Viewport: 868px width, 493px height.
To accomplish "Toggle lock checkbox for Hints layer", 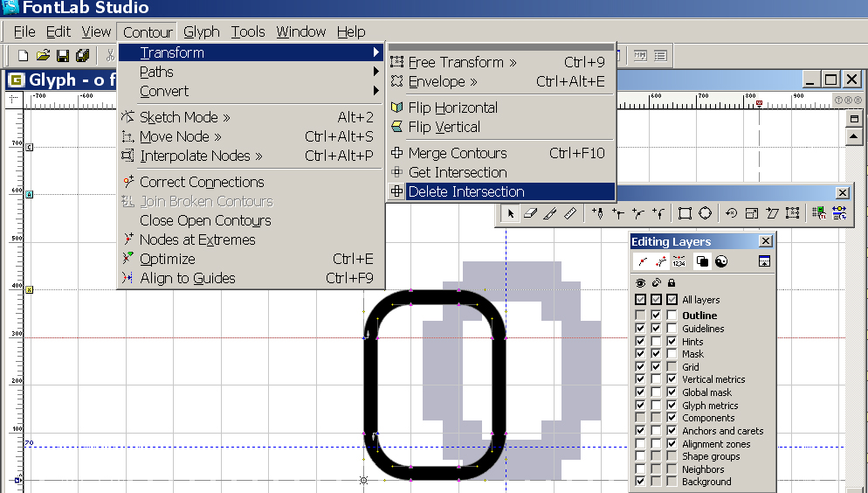I will pyautogui.click(x=672, y=341).
